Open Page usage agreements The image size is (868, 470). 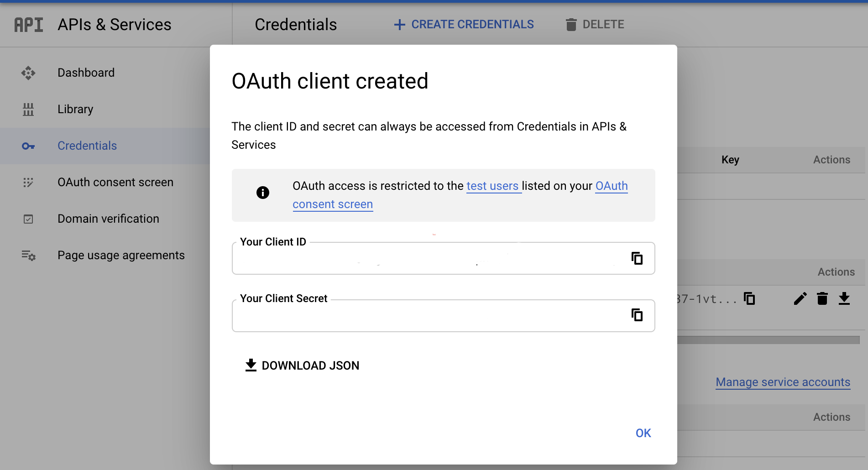coord(105,256)
